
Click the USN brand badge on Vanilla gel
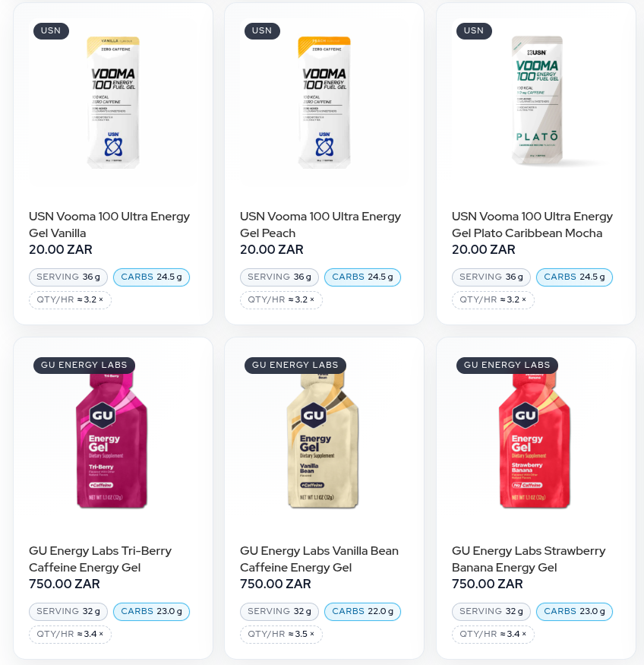[51, 30]
